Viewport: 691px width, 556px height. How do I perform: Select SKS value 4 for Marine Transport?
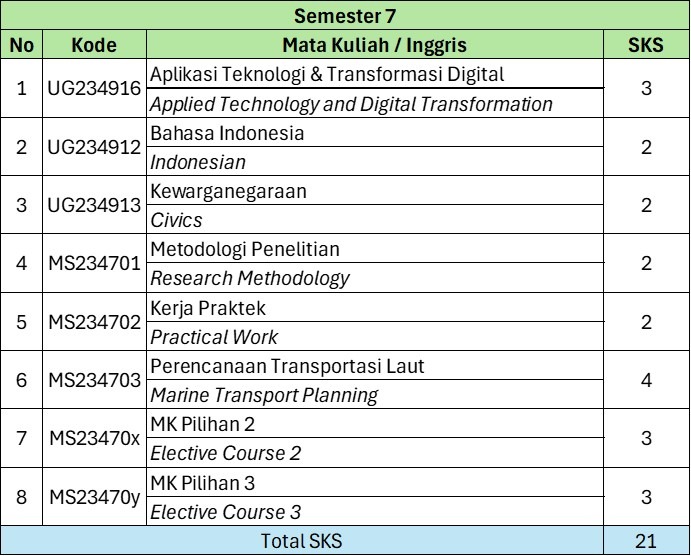[645, 380]
